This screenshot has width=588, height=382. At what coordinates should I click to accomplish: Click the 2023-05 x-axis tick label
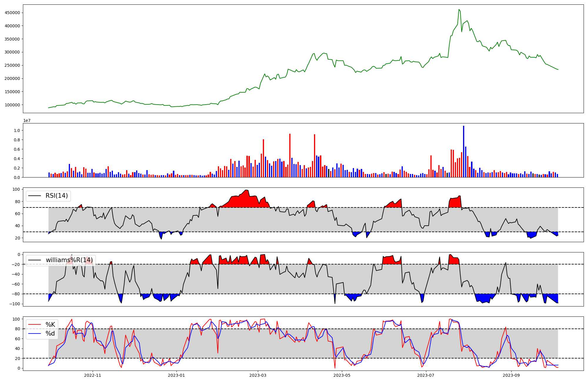[342, 375]
